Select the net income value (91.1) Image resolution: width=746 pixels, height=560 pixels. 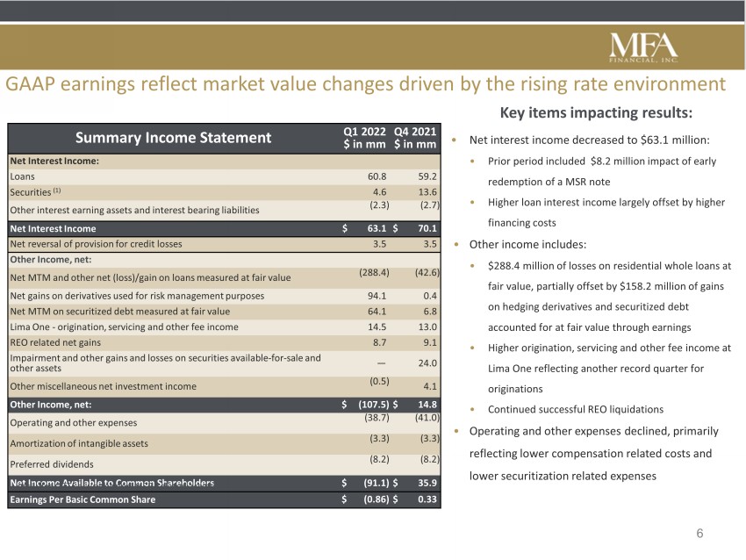tap(377, 483)
